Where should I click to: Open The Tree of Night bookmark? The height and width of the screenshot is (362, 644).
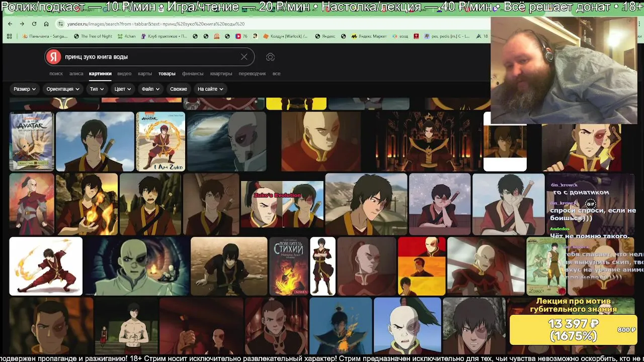93,36
